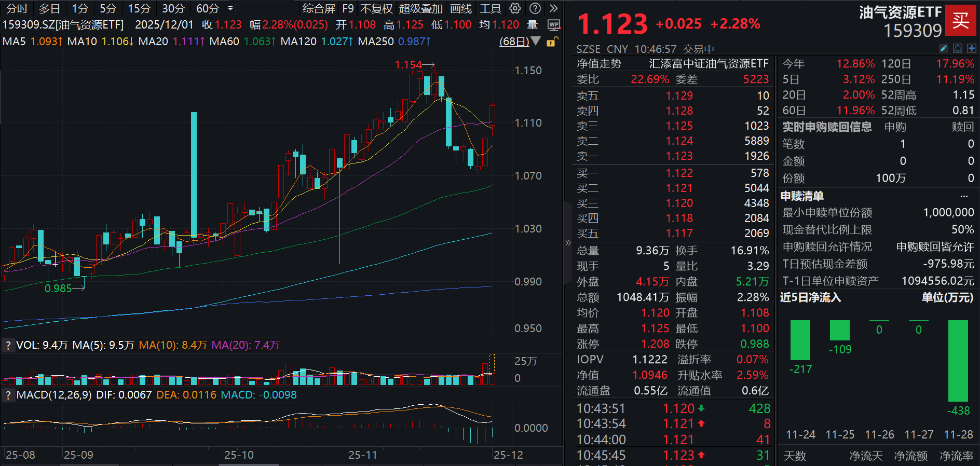Collapse the right-side quote panel arrow
The width and height of the screenshot is (980, 466).
point(567,243)
